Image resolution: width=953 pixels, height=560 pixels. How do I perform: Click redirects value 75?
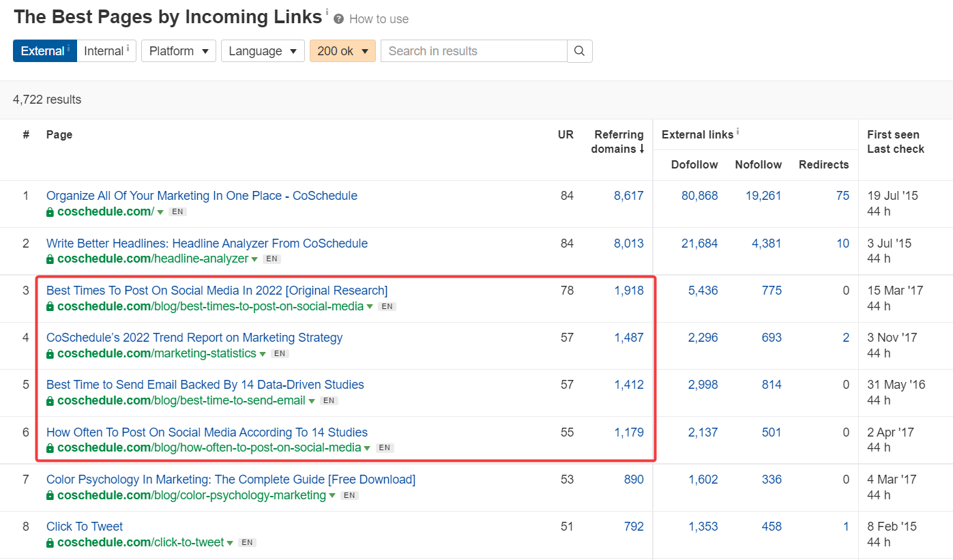(x=842, y=196)
